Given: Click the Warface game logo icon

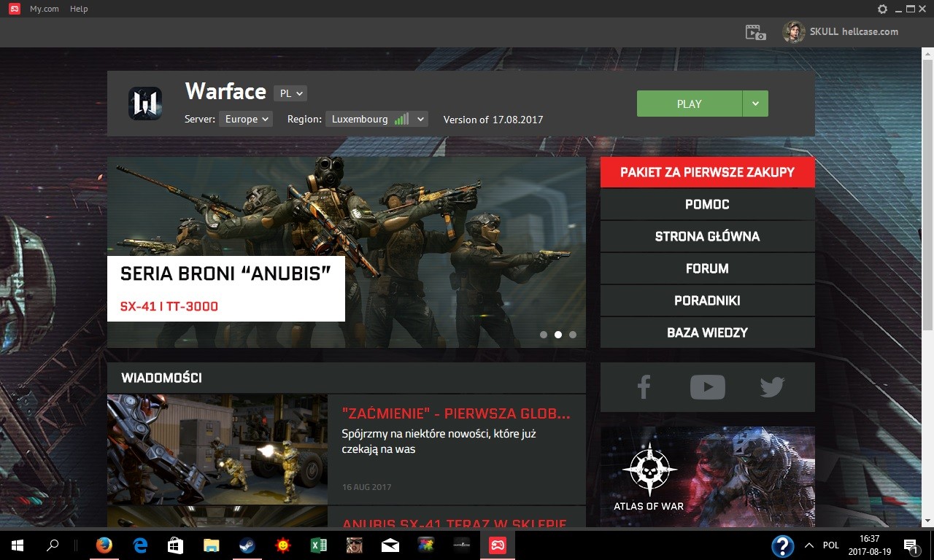Looking at the screenshot, I should (x=145, y=104).
